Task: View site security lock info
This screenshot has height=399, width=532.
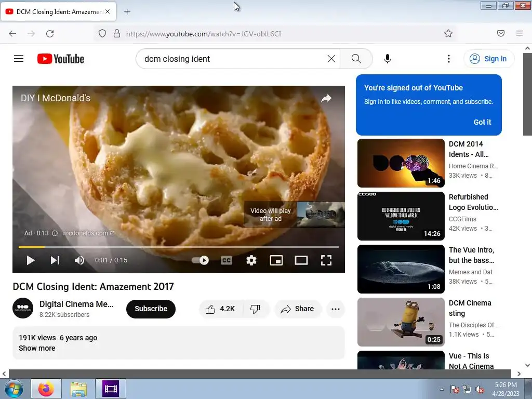Action: (x=117, y=33)
